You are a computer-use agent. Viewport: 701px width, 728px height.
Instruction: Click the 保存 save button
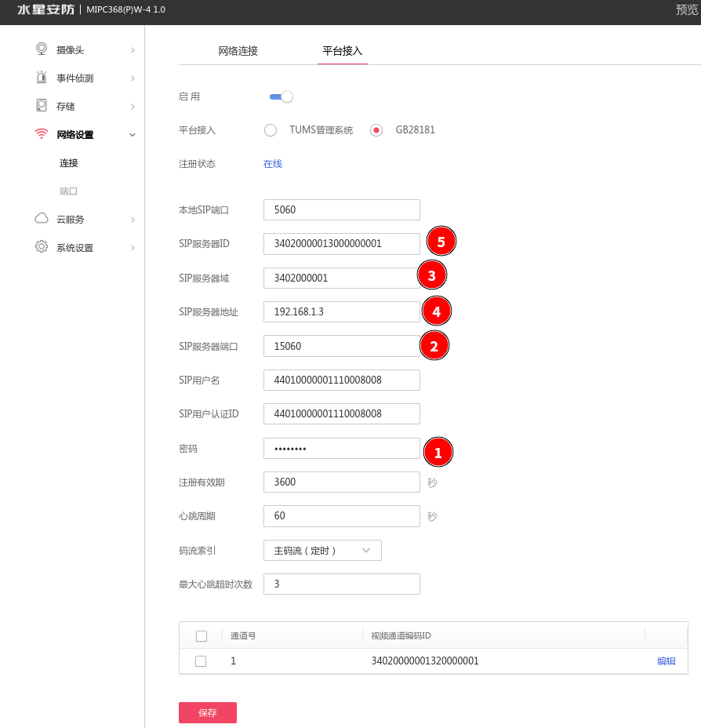pyautogui.click(x=207, y=712)
